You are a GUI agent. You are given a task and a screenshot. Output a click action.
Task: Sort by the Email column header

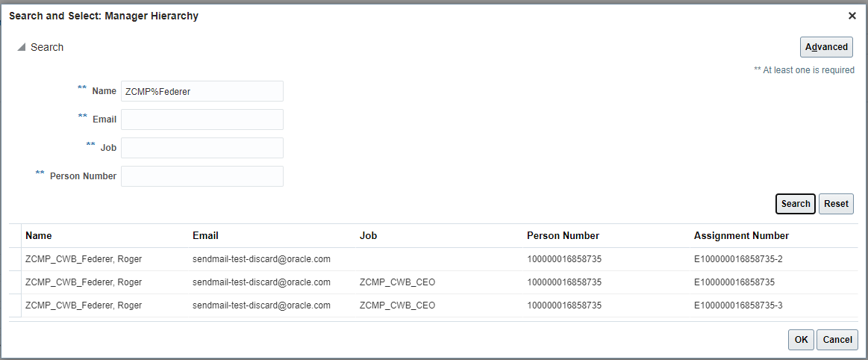pos(205,235)
